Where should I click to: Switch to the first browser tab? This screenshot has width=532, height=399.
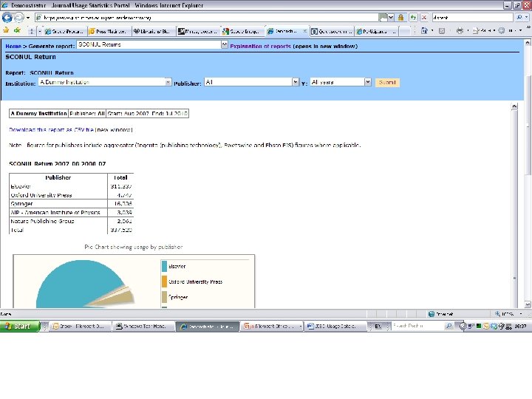[x=64, y=31]
